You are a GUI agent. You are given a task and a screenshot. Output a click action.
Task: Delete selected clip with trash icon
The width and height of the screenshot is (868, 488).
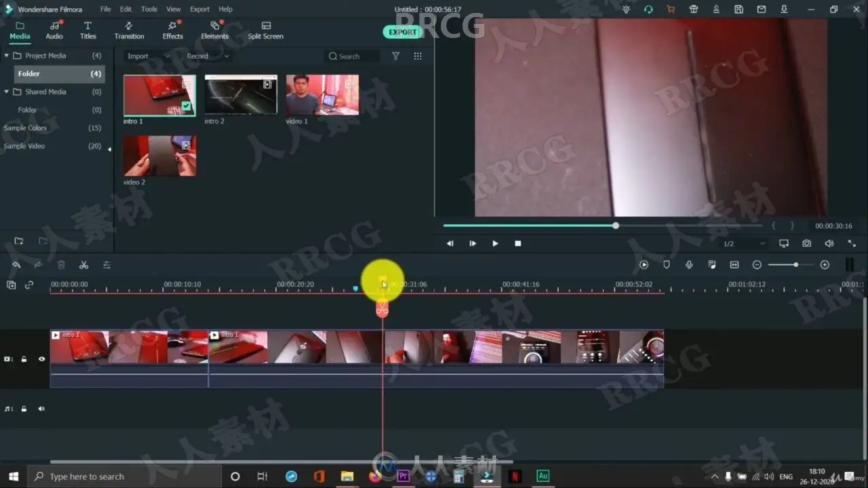(61, 265)
